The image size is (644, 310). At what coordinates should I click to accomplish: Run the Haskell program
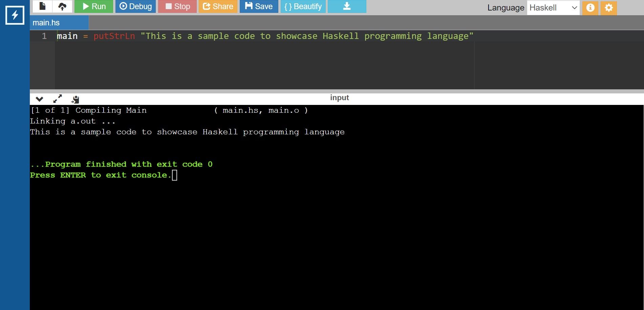93,6
